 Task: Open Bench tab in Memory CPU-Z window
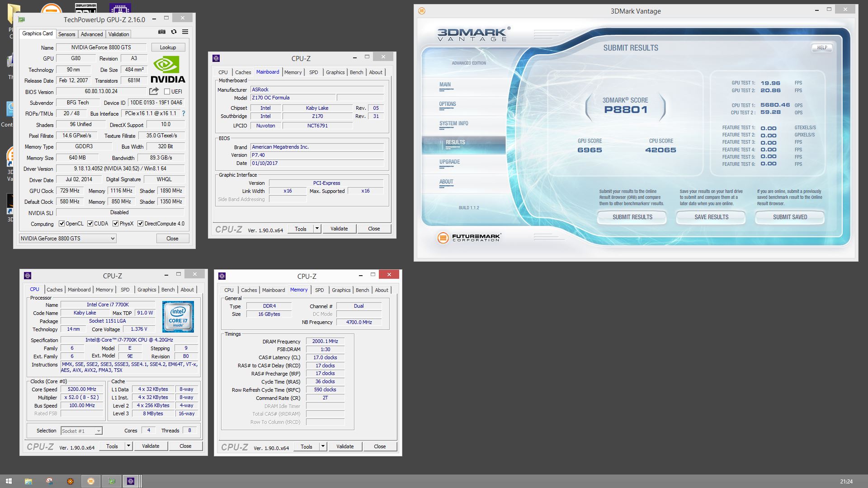pos(363,290)
